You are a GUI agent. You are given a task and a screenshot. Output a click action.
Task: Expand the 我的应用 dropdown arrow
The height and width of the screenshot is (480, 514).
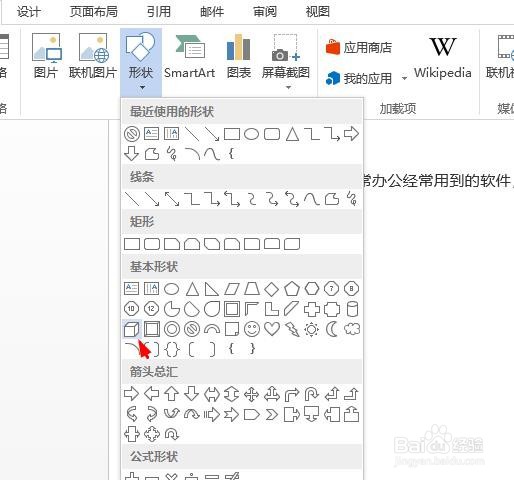[x=404, y=79]
